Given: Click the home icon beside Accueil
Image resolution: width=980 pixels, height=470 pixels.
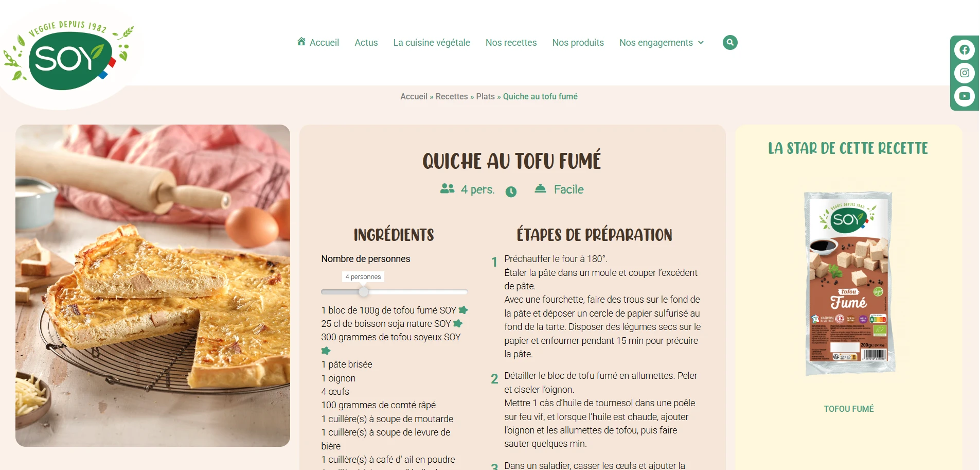Looking at the screenshot, I should 301,42.
